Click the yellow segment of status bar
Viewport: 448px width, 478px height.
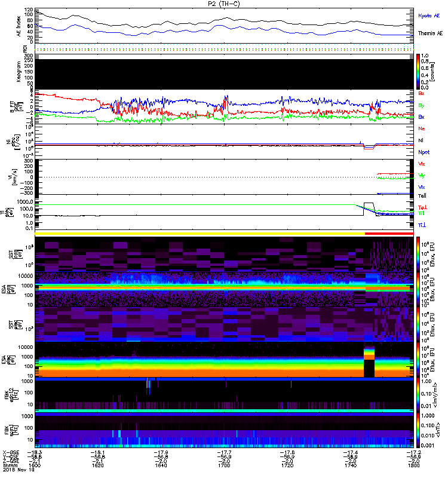click(200, 234)
